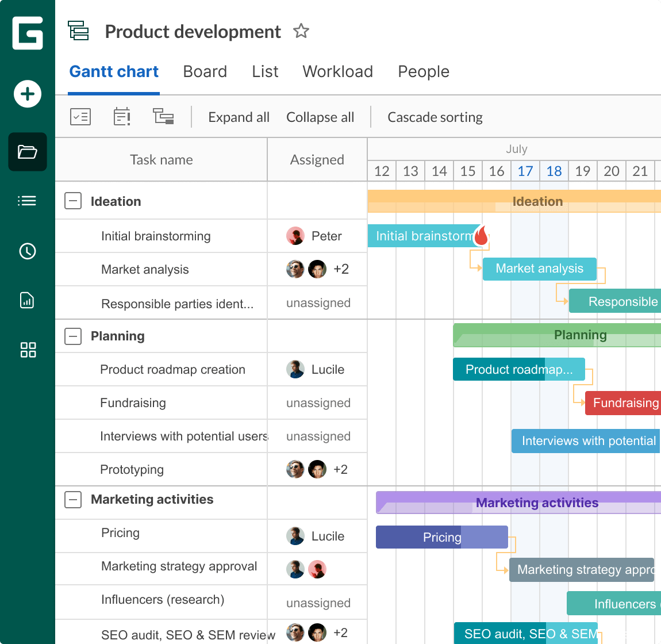Open the apps grid icon in sidebar
Image resolution: width=661 pixels, height=644 pixels.
click(x=27, y=350)
